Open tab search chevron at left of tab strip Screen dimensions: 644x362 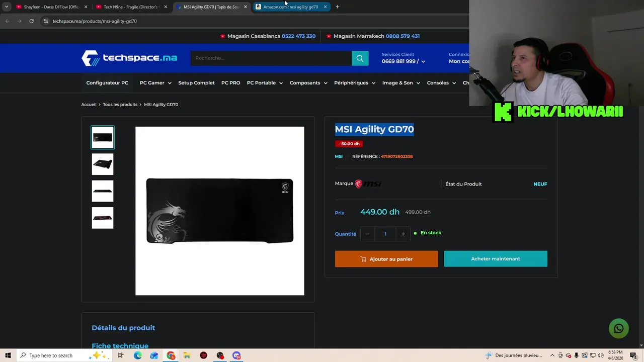[6, 7]
